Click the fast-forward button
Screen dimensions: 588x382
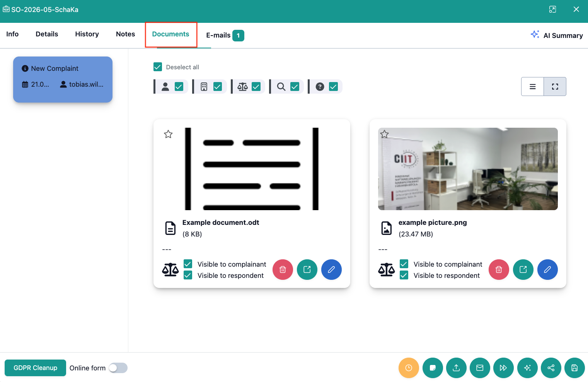point(503,368)
